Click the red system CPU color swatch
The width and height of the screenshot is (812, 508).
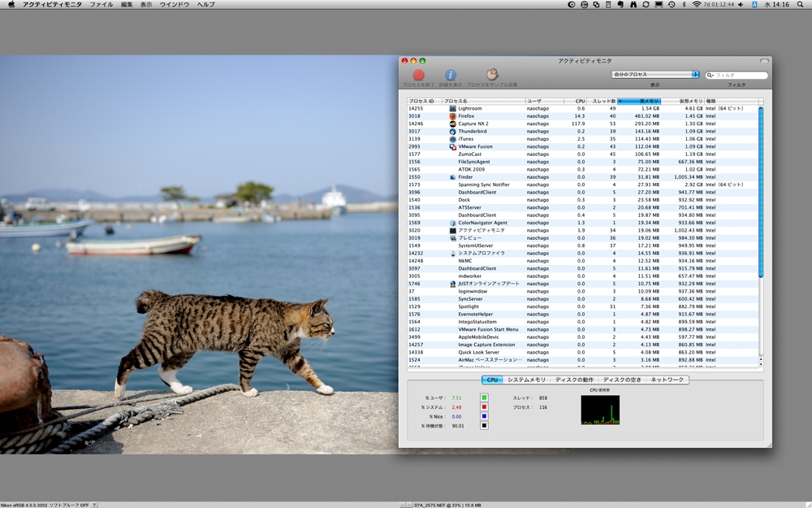click(x=484, y=407)
